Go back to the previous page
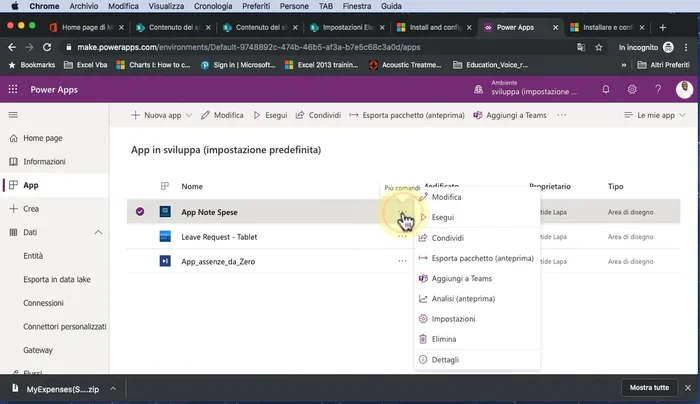Screen dimensions: 700x404 (12, 47)
